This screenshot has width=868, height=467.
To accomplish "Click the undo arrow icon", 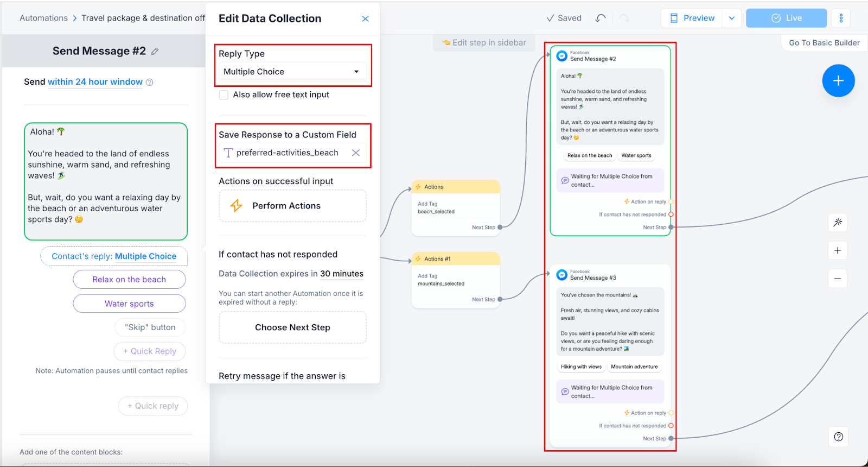I will 600,18.
